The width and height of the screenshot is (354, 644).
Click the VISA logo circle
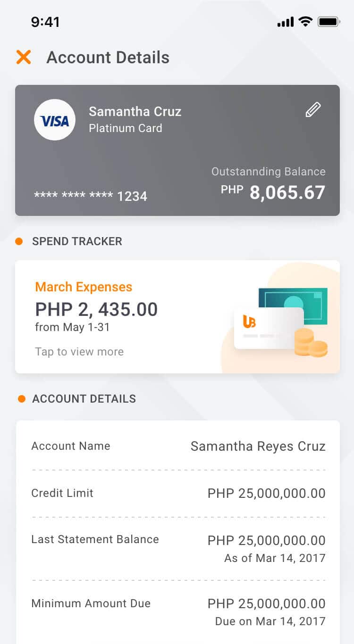55,120
